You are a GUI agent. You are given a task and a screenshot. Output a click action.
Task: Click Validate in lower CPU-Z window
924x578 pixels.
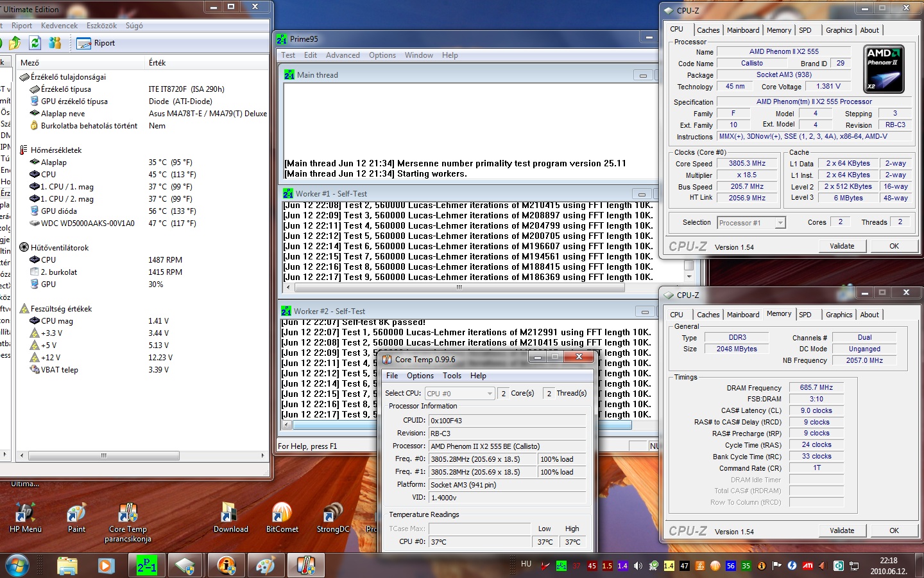coord(842,530)
